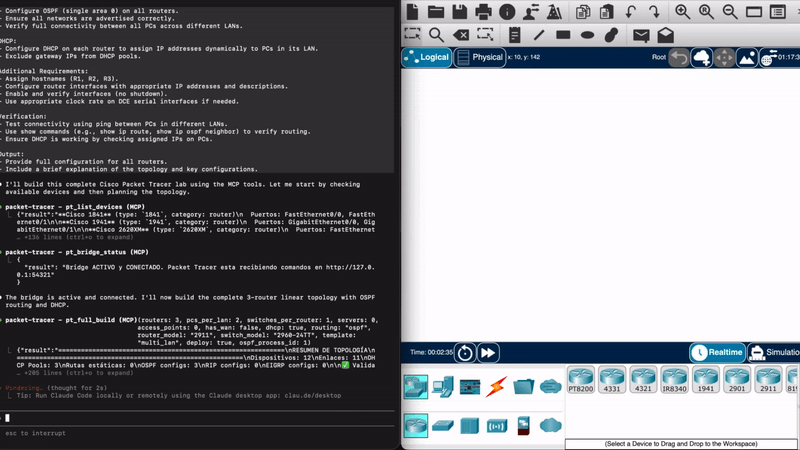Switch to Realtime mode
The image size is (800, 450).
click(x=717, y=353)
